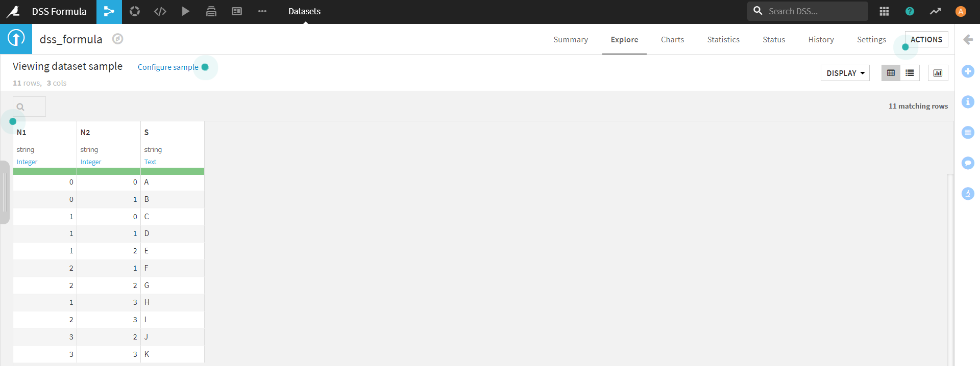980x366 pixels.
Task: Switch to the Summary tab
Action: point(571,39)
